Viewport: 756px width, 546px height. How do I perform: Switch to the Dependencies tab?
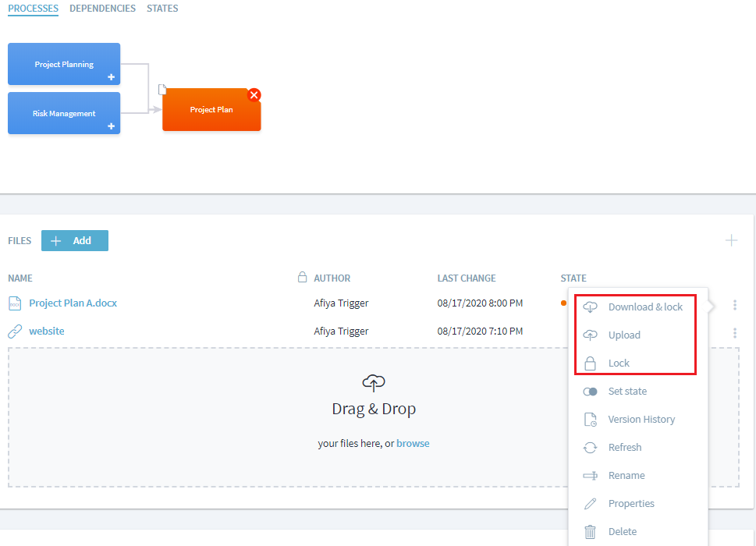click(x=102, y=9)
